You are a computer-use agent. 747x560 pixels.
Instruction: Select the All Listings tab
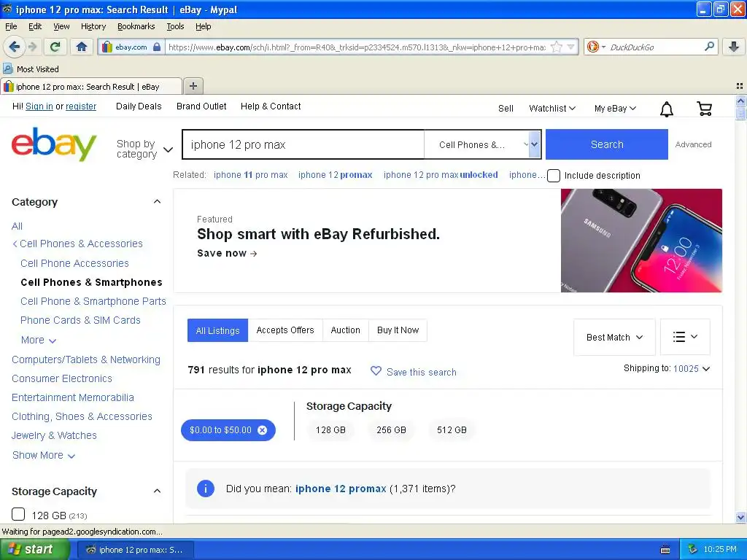coord(217,330)
